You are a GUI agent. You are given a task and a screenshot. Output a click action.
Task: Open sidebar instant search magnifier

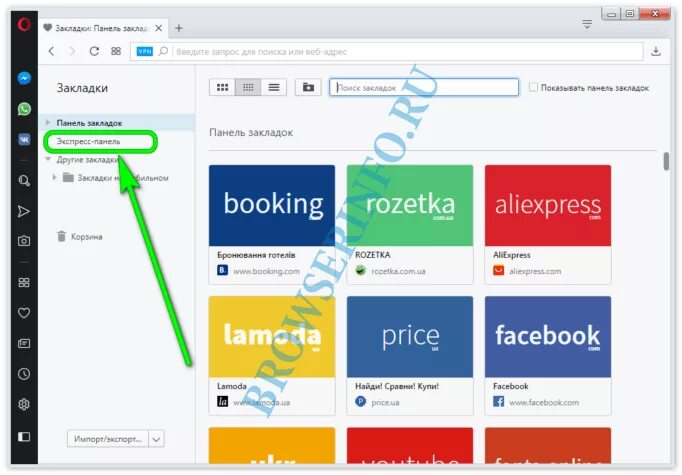tap(24, 181)
